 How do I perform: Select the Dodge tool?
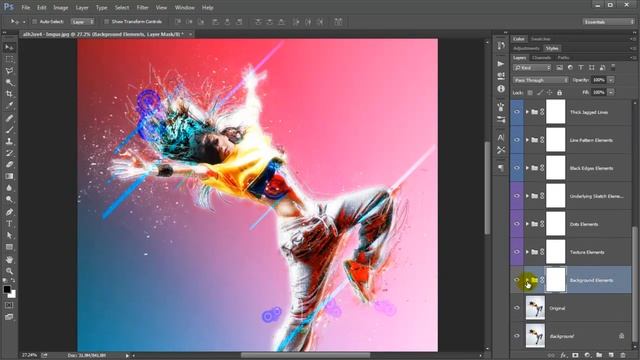[x=9, y=200]
